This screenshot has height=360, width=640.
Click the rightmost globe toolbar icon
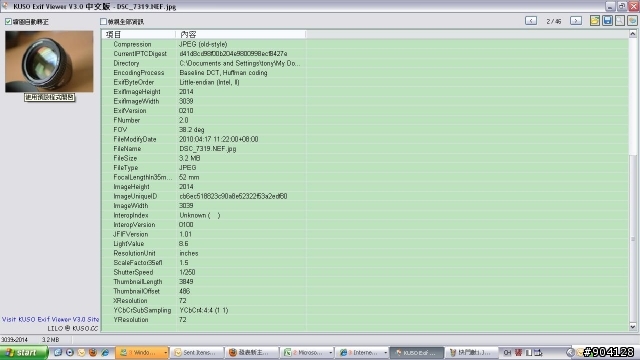[632, 20]
